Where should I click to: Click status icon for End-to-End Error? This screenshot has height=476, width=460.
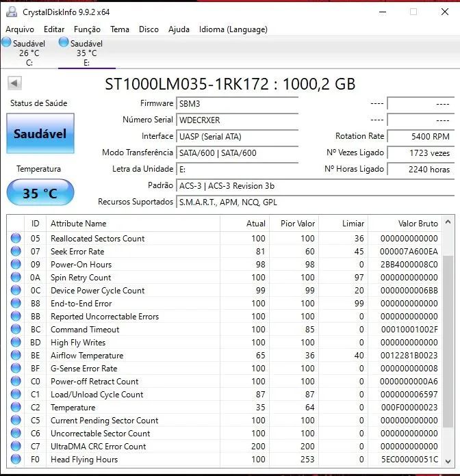16,303
